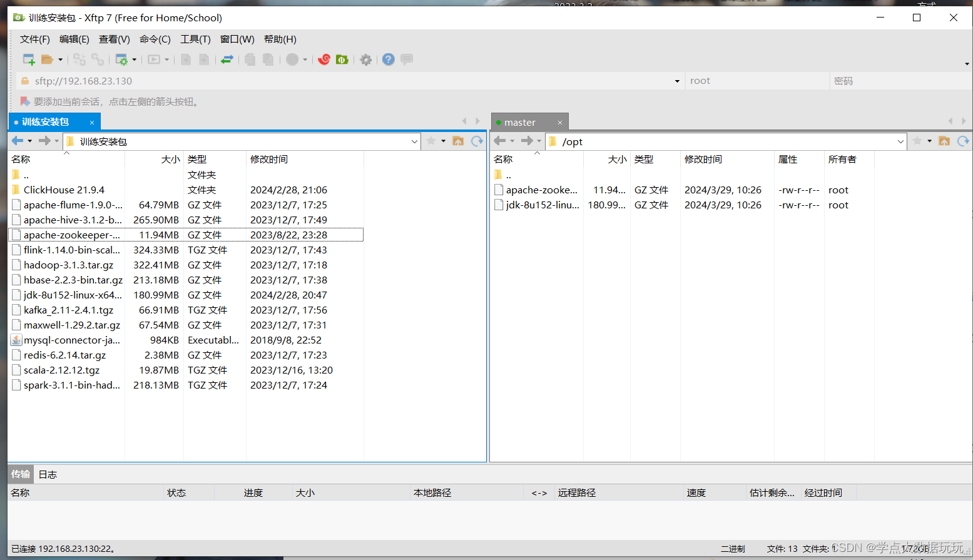Click the synchronize transfer arrows icon
Image resolution: width=973 pixels, height=560 pixels.
[227, 59]
